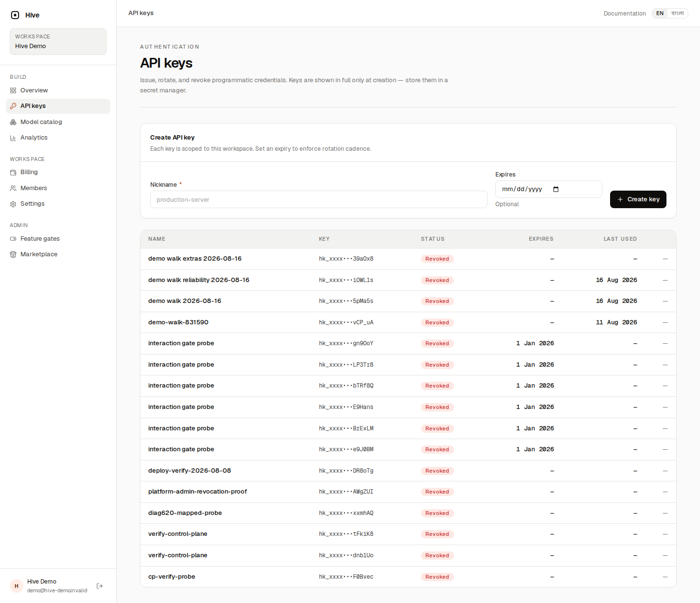Click key hk_xxxx•••tFkiK8
Image resolution: width=700 pixels, height=603 pixels.
346,534
